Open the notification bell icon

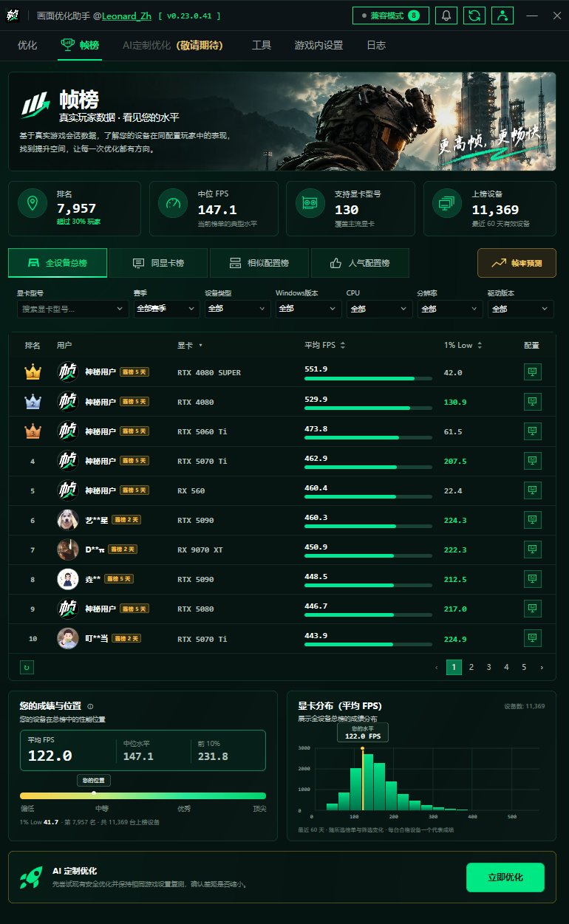point(446,16)
